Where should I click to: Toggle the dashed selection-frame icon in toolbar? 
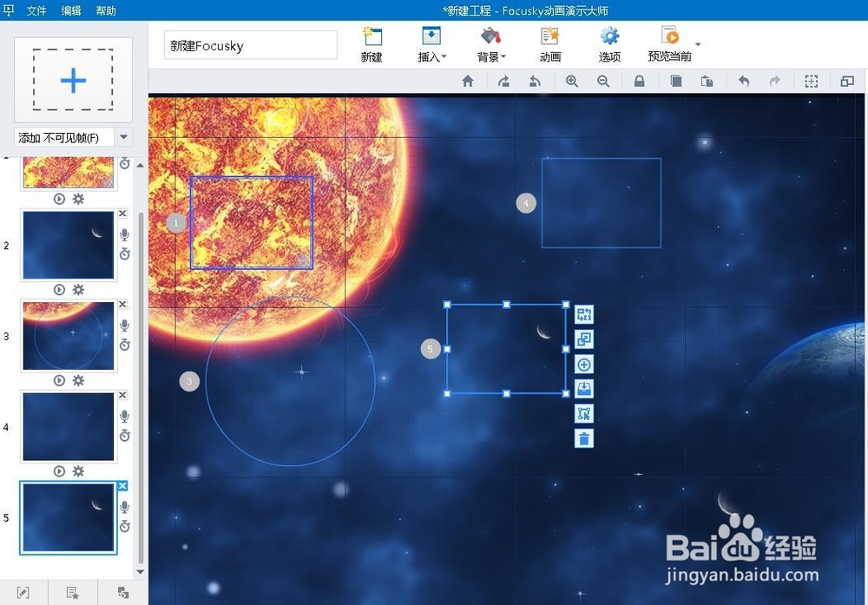coord(812,82)
